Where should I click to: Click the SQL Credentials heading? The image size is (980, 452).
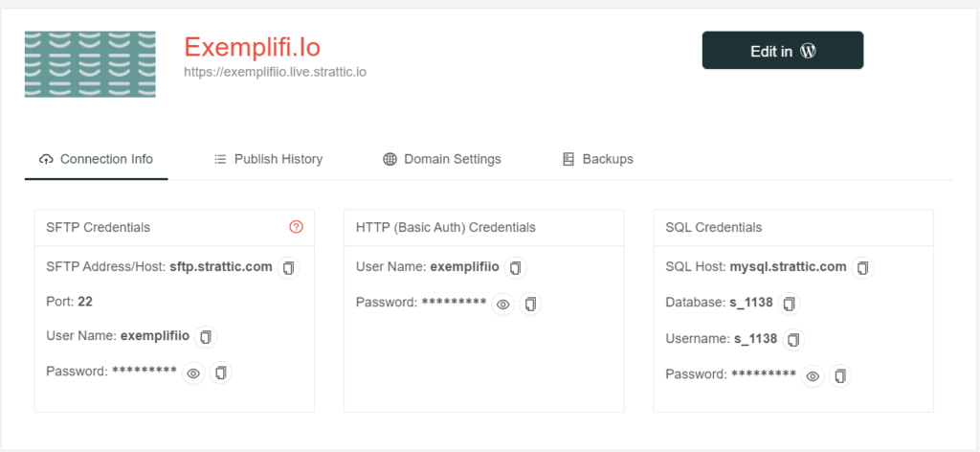click(x=714, y=228)
